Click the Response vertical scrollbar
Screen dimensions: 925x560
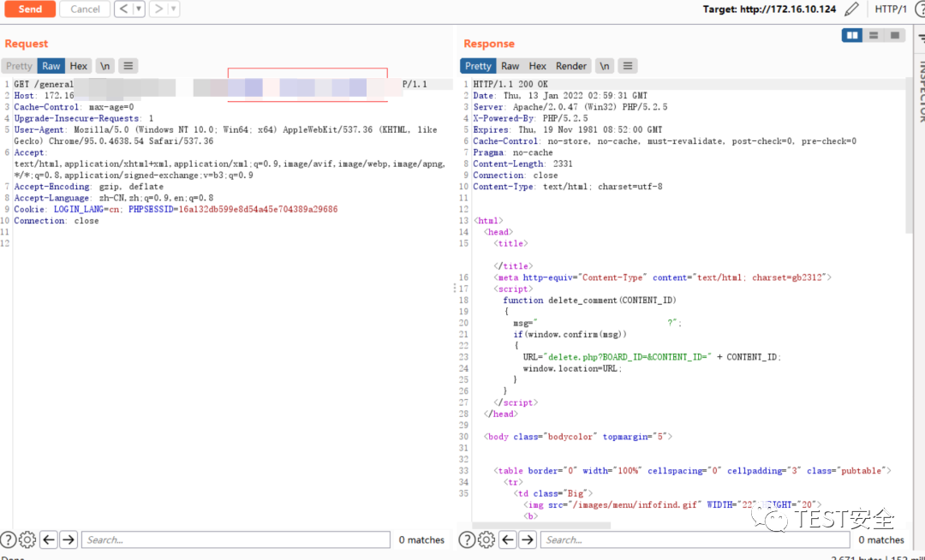click(x=909, y=156)
